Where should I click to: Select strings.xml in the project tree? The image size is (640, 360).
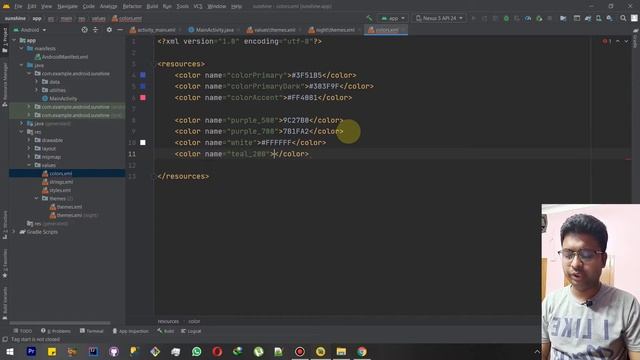58,182
